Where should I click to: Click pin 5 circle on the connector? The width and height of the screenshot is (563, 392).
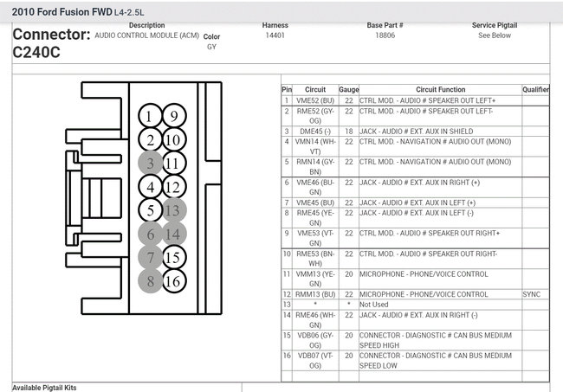pos(150,210)
